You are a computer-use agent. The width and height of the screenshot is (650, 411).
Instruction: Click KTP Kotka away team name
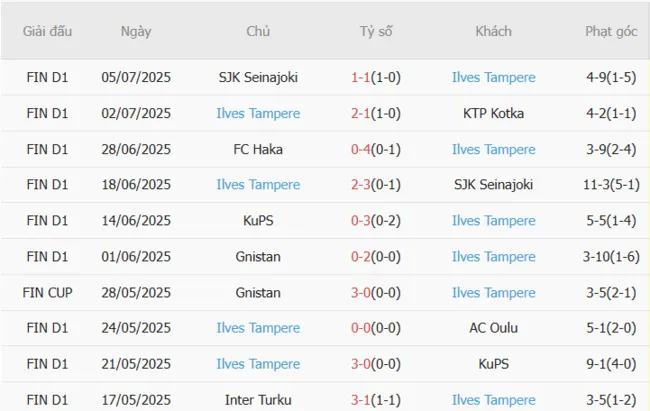click(x=493, y=113)
